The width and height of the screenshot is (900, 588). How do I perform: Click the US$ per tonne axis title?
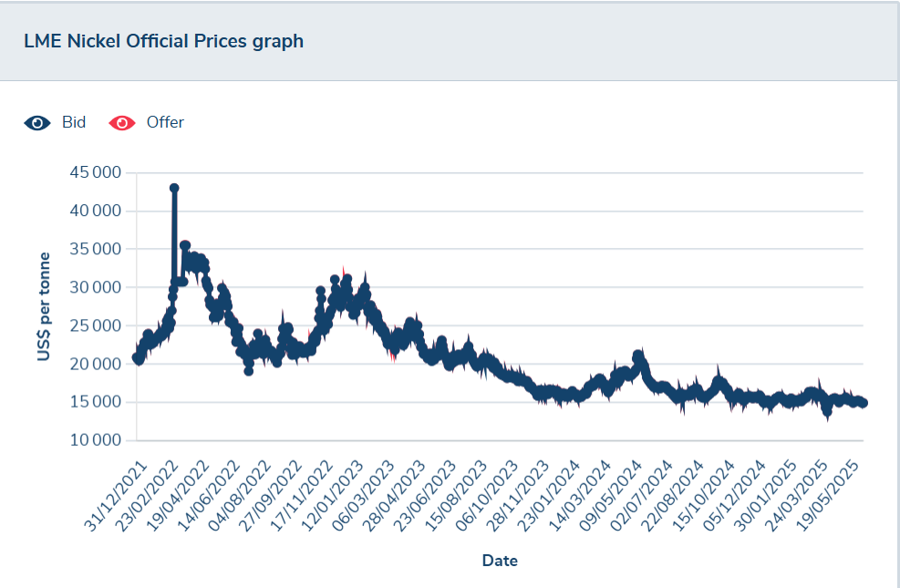tap(44, 306)
